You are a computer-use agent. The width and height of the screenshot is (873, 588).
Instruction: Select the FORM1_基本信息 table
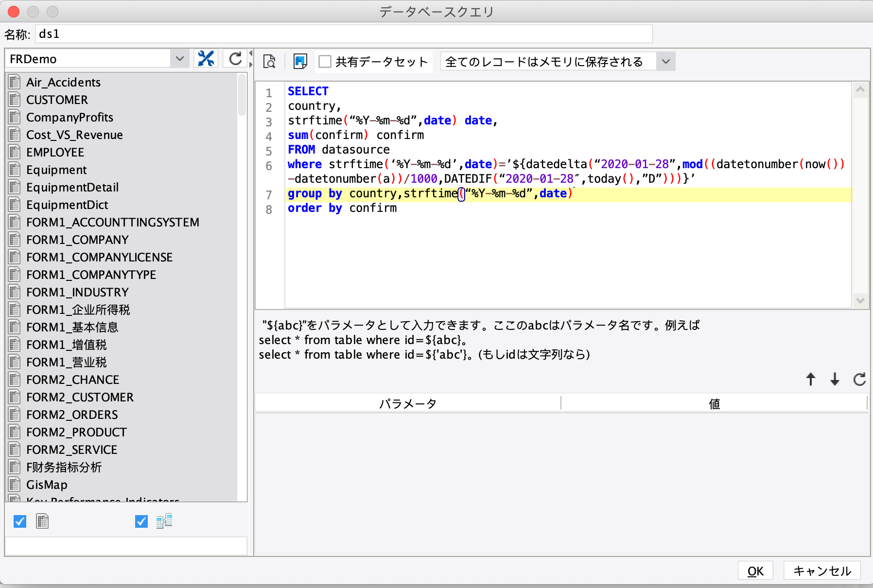point(72,327)
